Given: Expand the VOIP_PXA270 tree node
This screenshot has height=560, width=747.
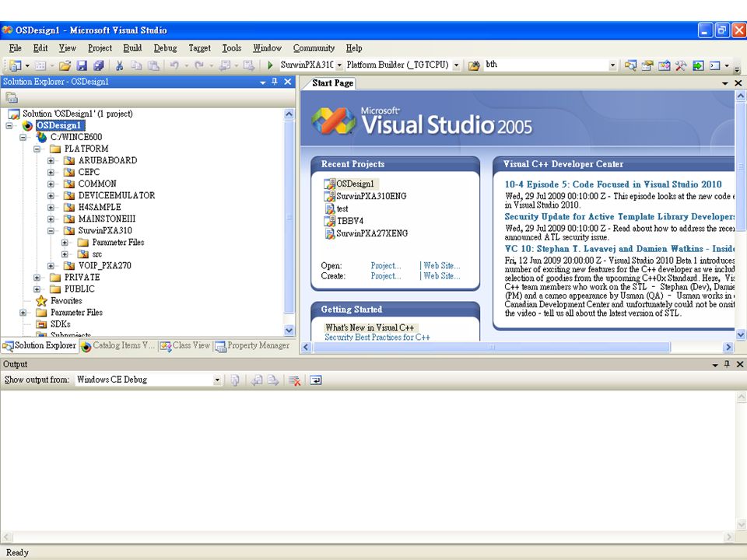Looking at the screenshot, I should point(51,266).
